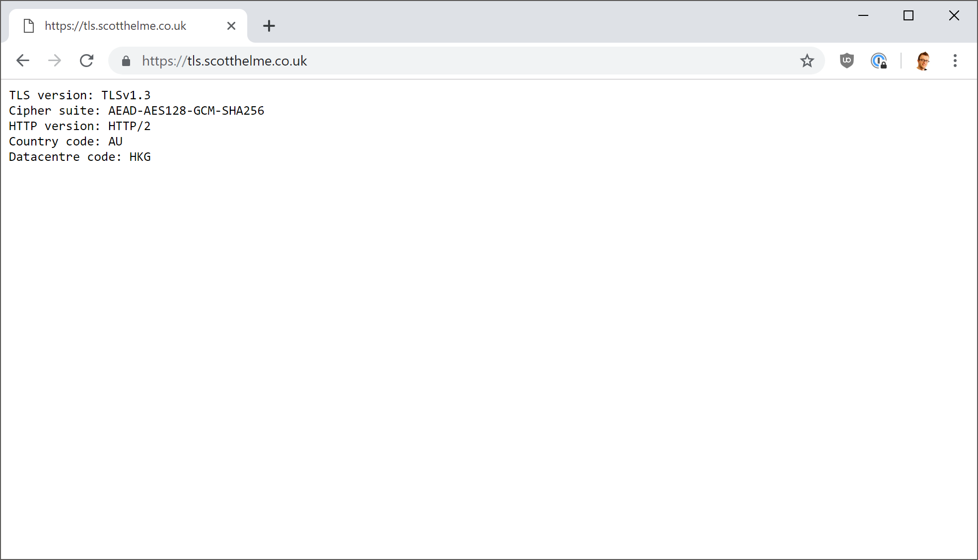Open a new tab with plus button
Screen dimensions: 978x560
(x=269, y=26)
